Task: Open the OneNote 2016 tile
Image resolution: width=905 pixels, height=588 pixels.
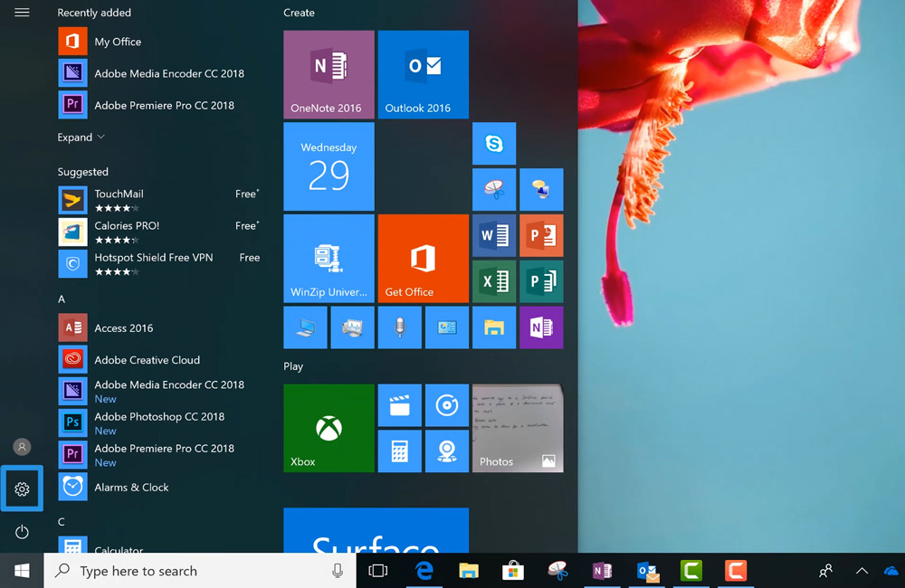Action: tap(329, 74)
